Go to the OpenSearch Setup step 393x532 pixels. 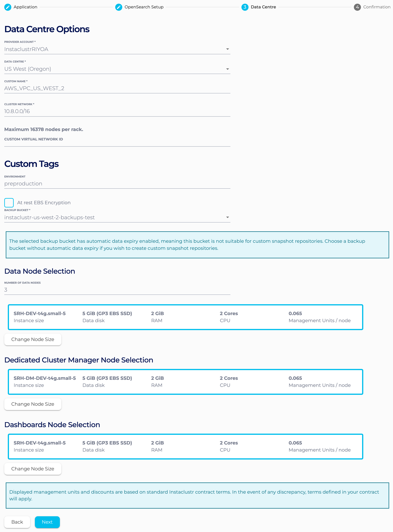(x=144, y=7)
